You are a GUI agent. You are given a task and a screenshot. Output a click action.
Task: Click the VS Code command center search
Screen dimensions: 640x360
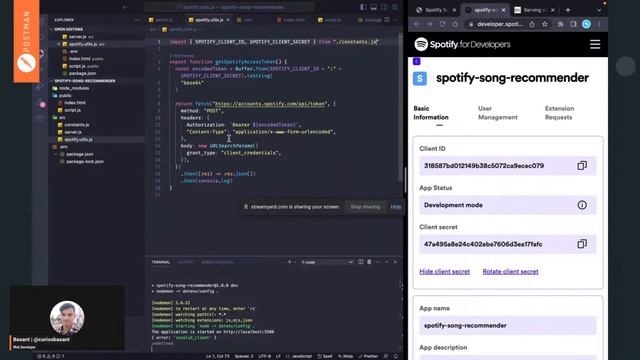tap(229, 7)
